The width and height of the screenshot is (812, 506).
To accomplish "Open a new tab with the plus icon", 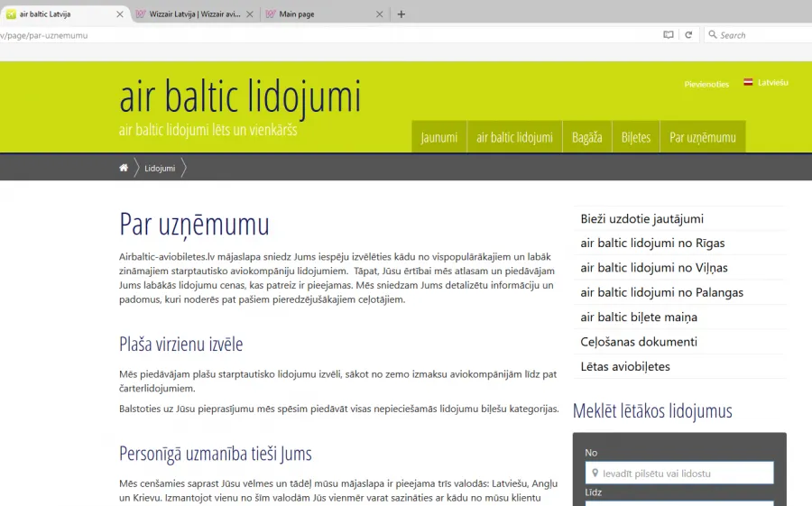I will coord(401,14).
